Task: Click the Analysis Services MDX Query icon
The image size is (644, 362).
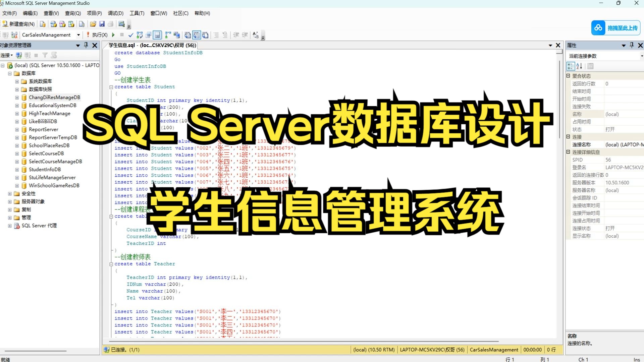Action: (53, 24)
